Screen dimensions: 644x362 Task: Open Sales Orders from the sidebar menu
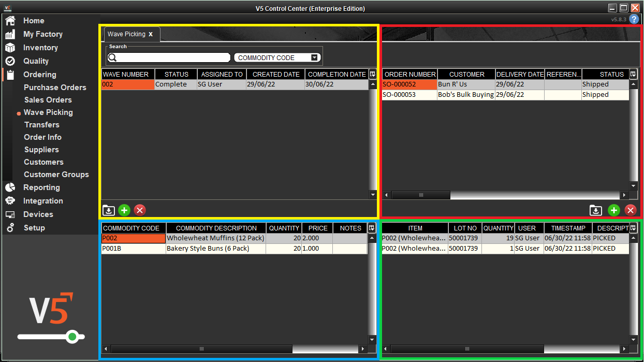click(x=49, y=99)
